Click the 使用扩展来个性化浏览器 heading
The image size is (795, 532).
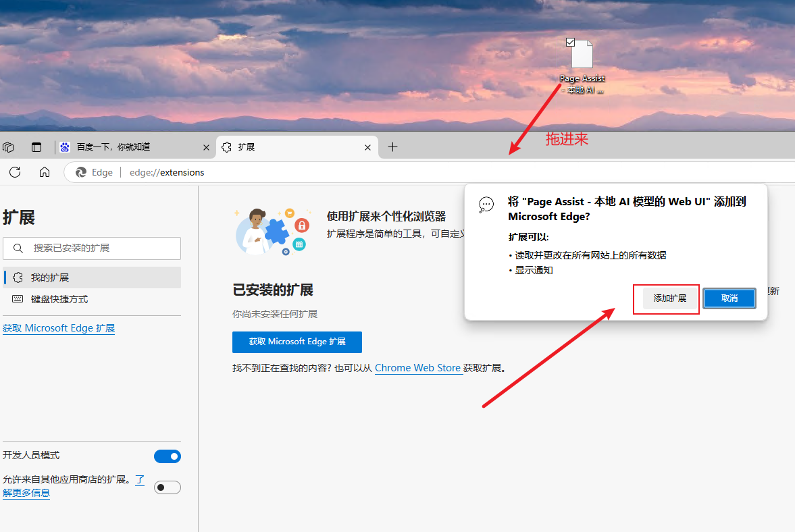[x=386, y=216]
